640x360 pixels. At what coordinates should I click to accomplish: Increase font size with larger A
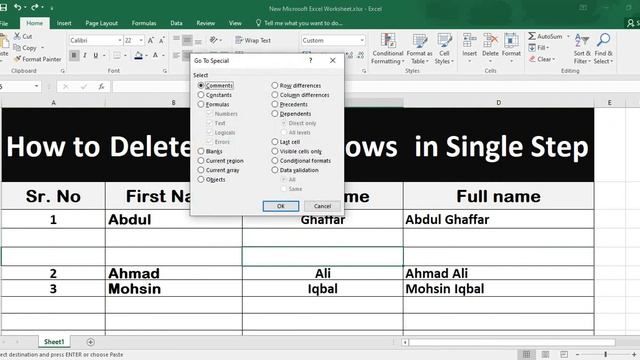[151, 40]
